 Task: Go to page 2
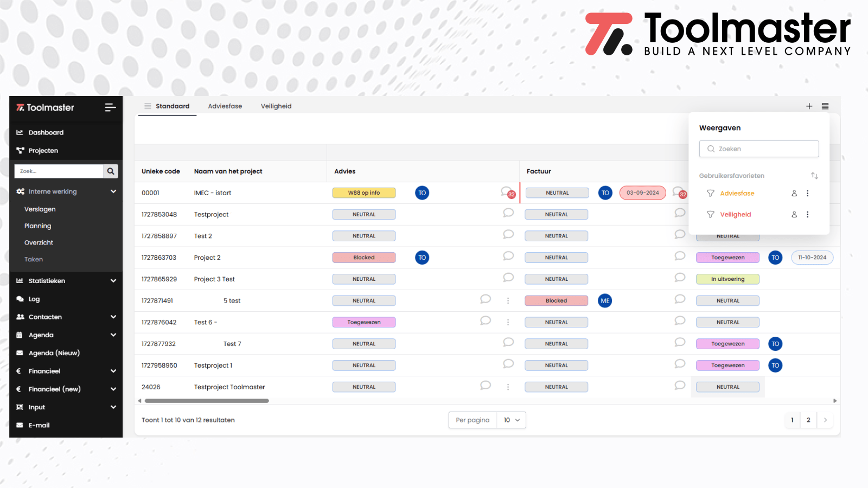[808, 420]
